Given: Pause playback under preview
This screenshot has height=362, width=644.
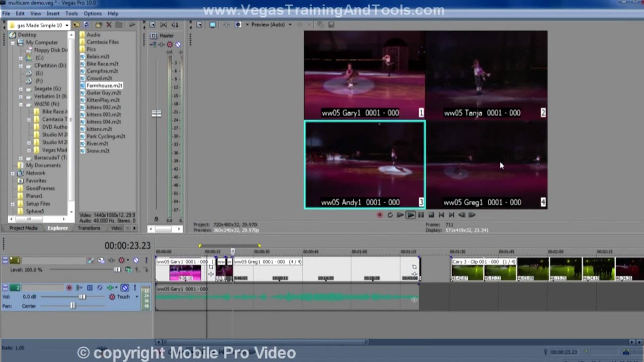Looking at the screenshot, I should [x=421, y=215].
